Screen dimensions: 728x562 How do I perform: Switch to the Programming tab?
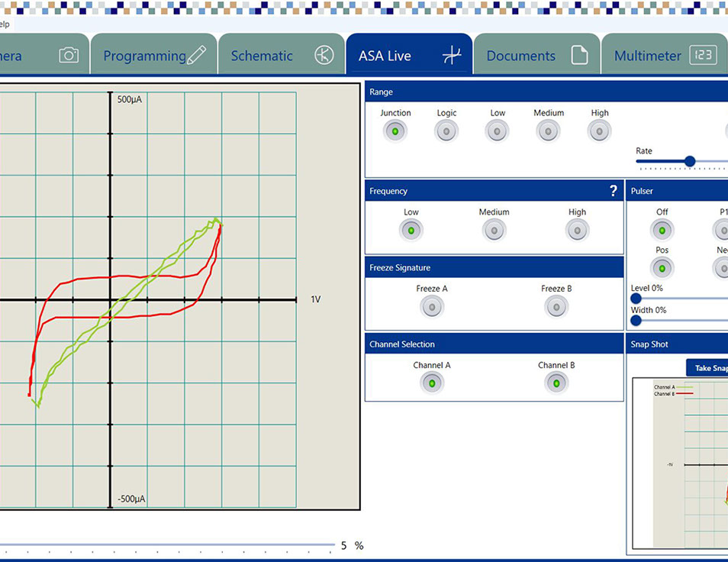145,56
